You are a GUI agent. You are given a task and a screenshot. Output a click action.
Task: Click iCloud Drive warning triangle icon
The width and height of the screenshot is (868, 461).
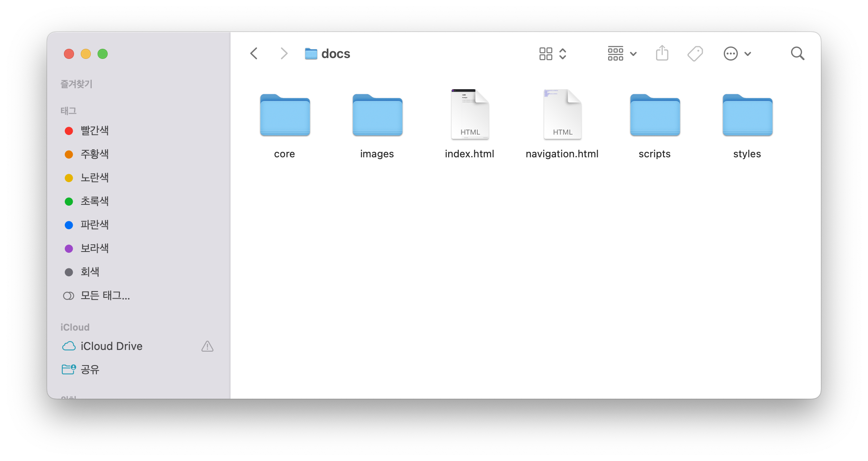click(x=207, y=346)
